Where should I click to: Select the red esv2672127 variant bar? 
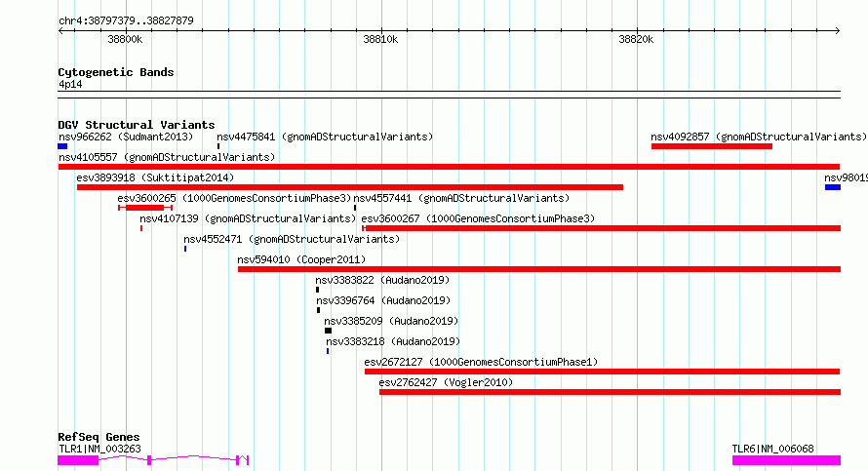[603, 372]
